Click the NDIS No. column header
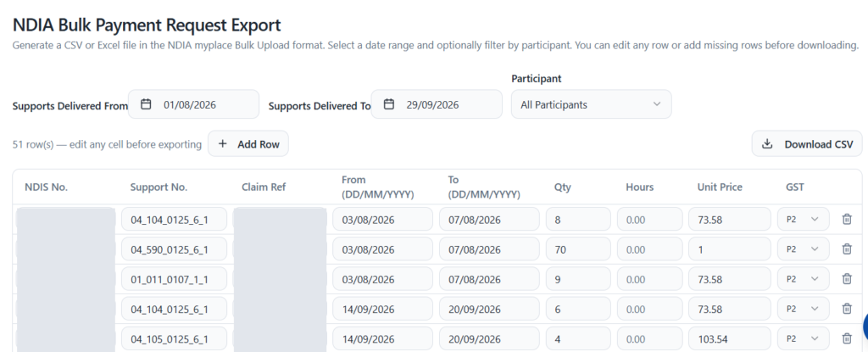Viewport: 868px width, 352px height. pyautogui.click(x=46, y=187)
